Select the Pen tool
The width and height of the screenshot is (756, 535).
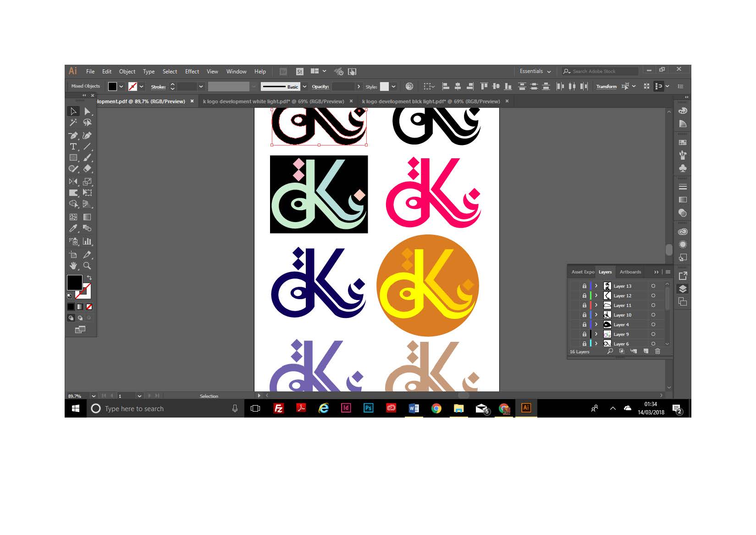coord(73,136)
